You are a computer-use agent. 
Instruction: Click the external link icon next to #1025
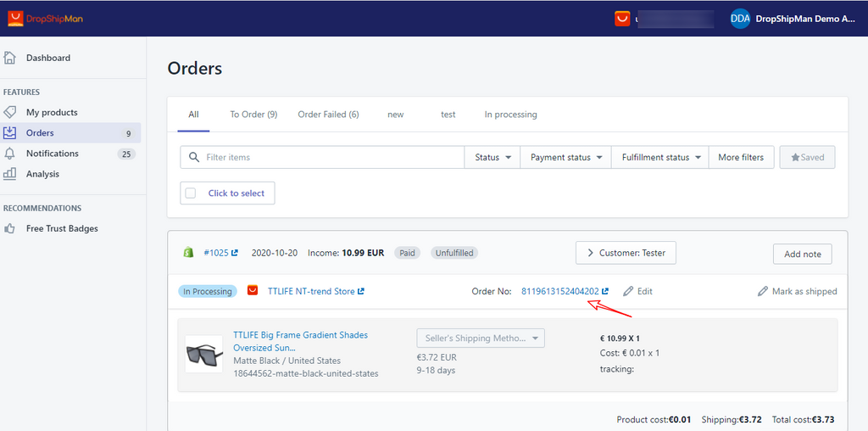(x=235, y=253)
